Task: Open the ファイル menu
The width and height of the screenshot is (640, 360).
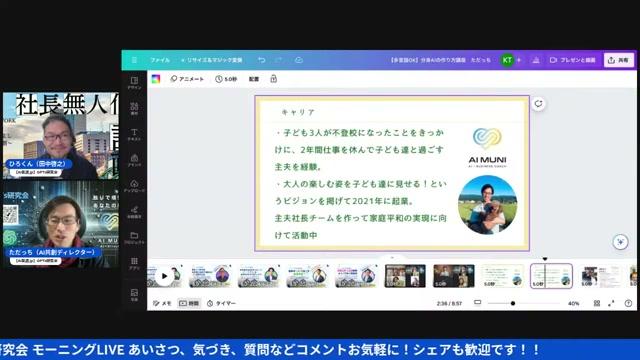Action: pos(160,60)
